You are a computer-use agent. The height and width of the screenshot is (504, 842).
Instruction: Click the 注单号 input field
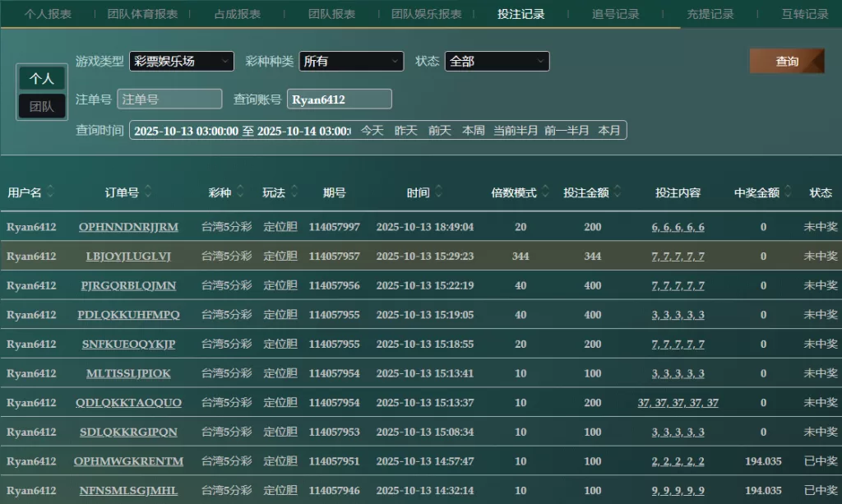click(x=169, y=99)
